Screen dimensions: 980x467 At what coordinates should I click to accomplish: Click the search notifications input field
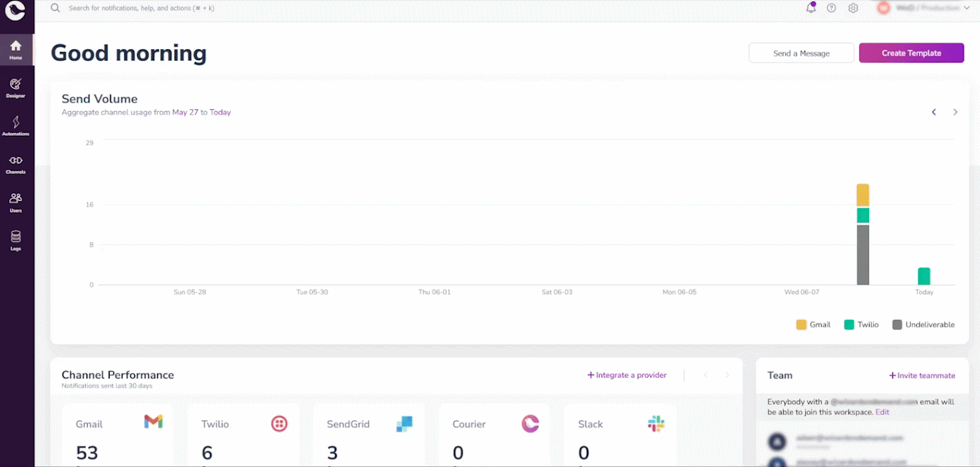[141, 8]
